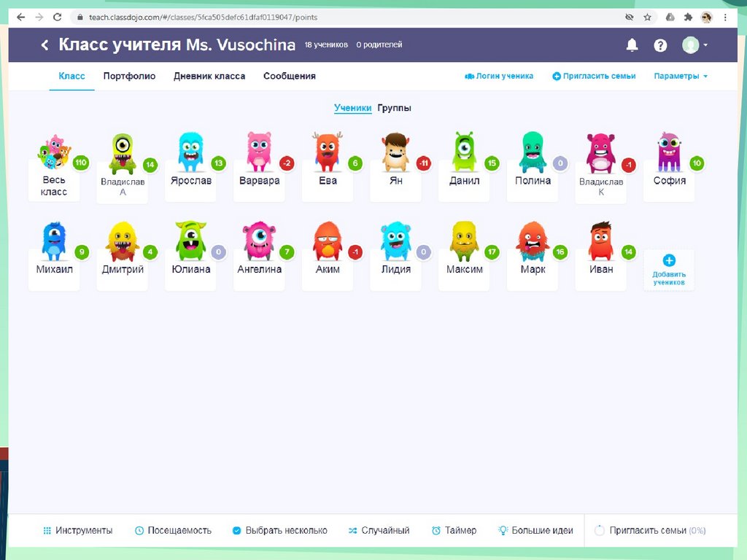Viewport: 747px width, 560px height.
Task: Bookmark page with the star icon
Action: pyautogui.click(x=647, y=17)
